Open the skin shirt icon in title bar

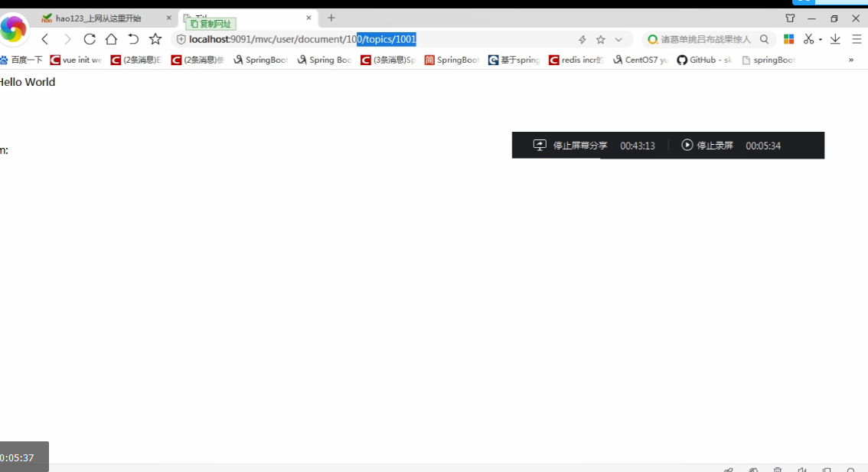tap(790, 18)
